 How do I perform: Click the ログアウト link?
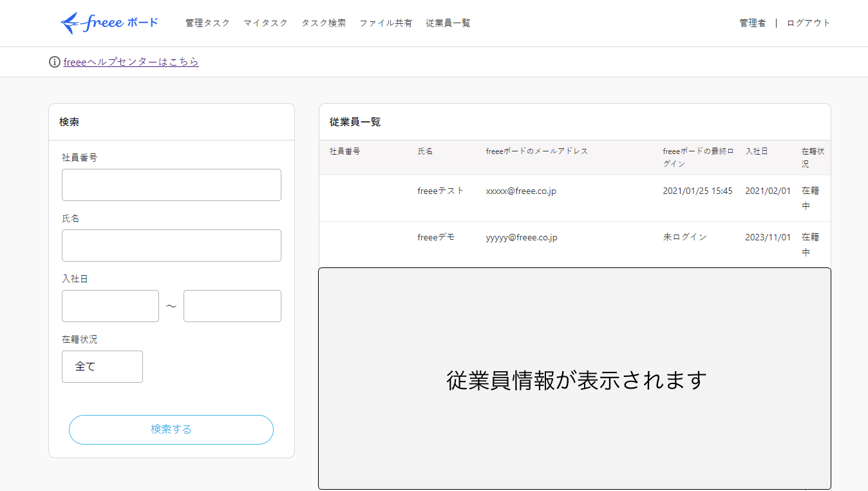tap(809, 23)
